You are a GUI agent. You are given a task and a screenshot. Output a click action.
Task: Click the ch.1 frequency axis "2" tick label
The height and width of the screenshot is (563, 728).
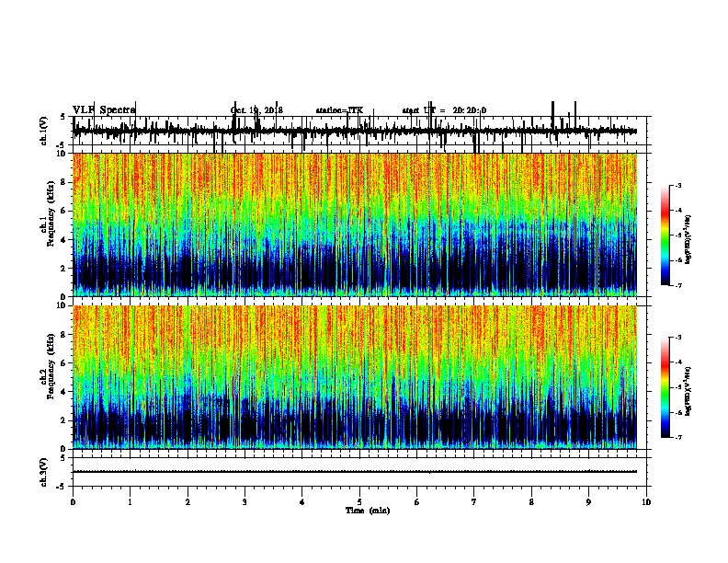coord(65,268)
